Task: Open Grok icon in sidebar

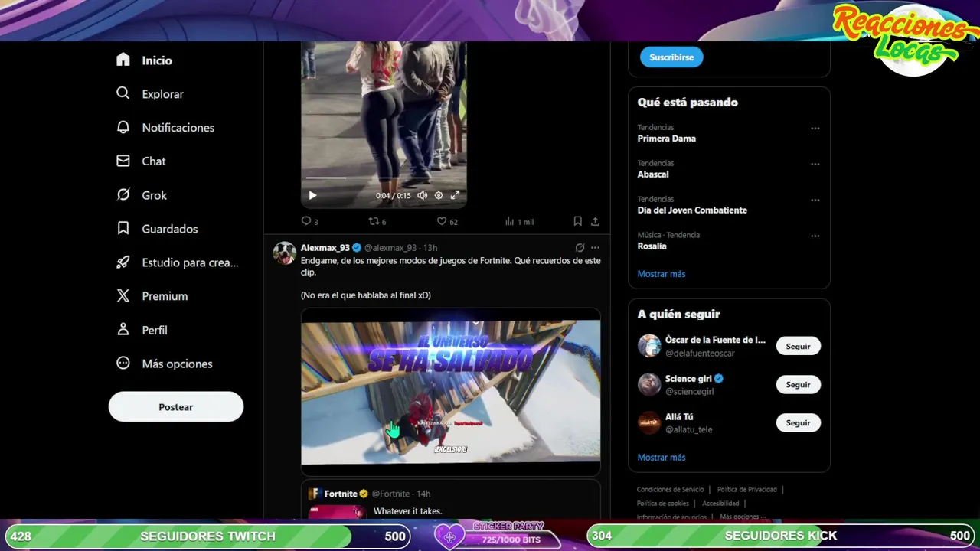Action: pyautogui.click(x=123, y=194)
